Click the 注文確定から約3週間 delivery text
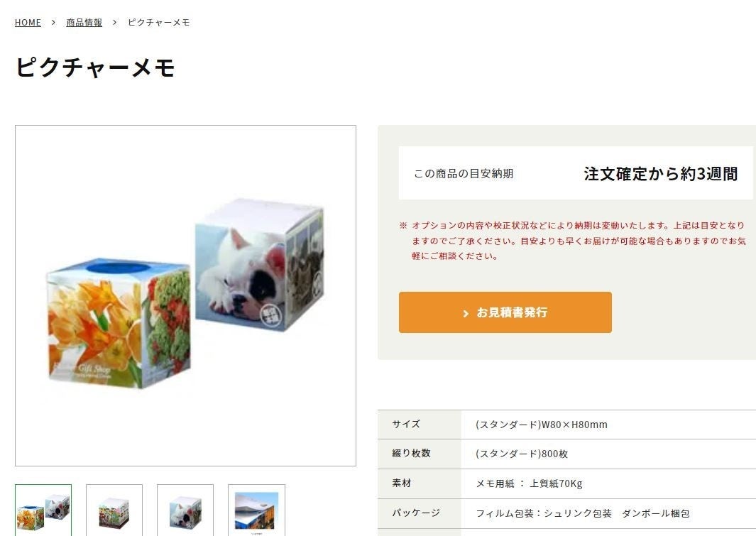Screen dimensions: 756x536 (661, 173)
